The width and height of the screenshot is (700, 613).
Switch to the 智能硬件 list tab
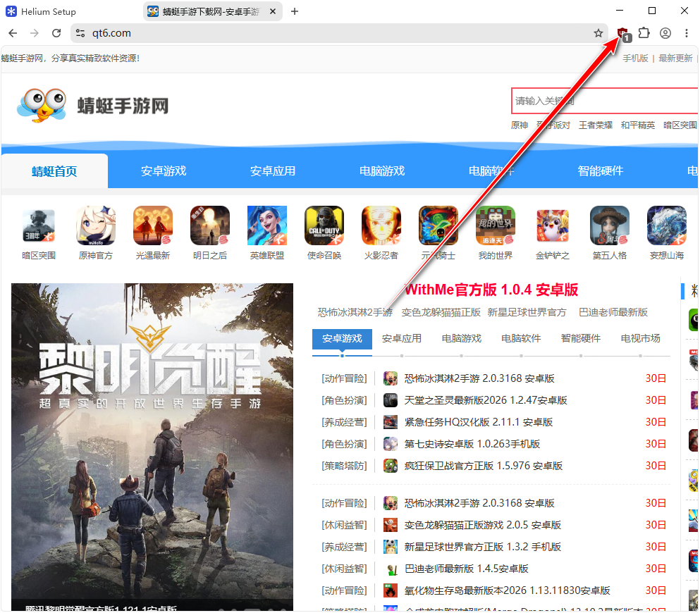[x=580, y=339]
